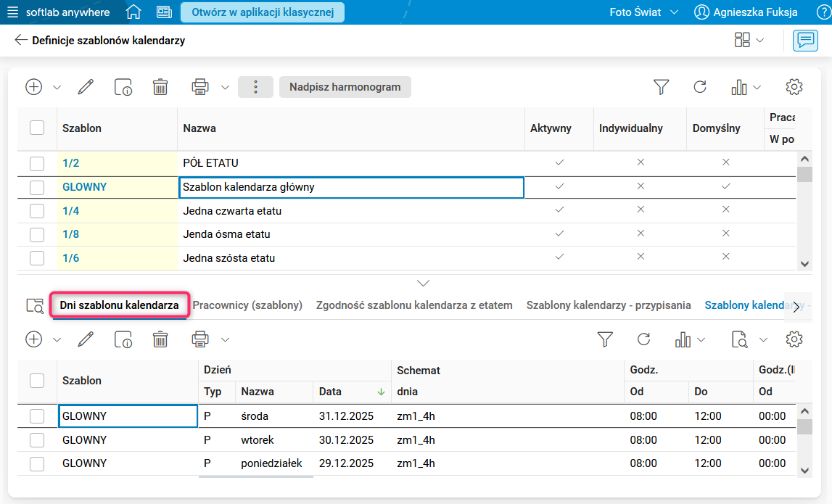832x504 pixels.
Task: Tick the checkbox for PÓŁ ETATU row
Action: (x=37, y=164)
